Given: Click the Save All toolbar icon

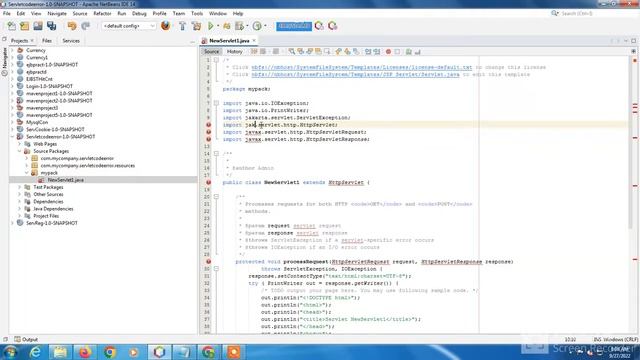Looking at the screenshot, I should click(51, 26).
